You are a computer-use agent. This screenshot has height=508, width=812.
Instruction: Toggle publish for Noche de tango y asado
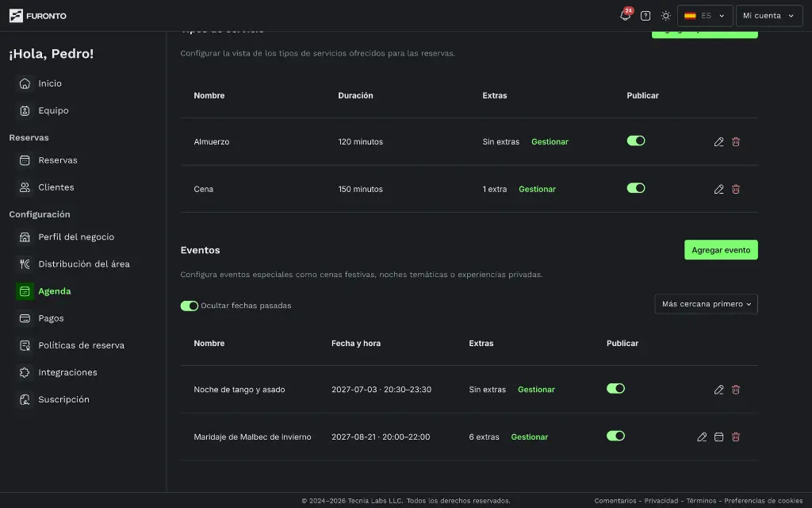[x=615, y=388]
